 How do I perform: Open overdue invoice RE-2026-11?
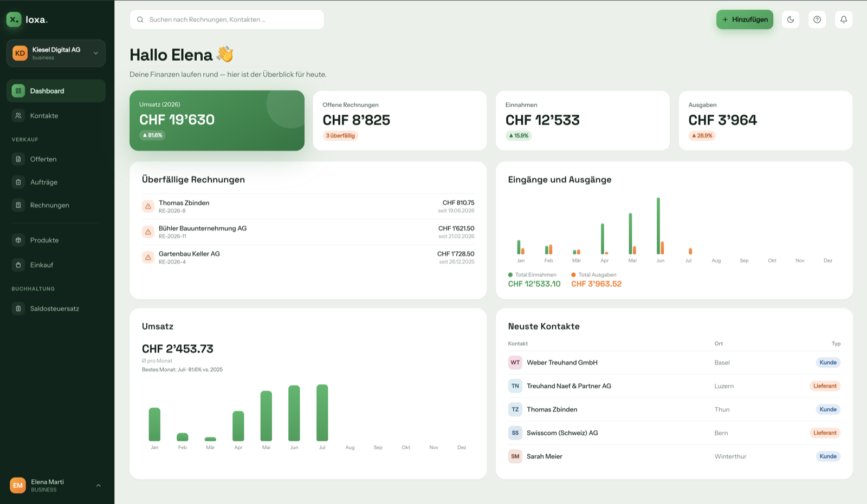[x=308, y=232]
